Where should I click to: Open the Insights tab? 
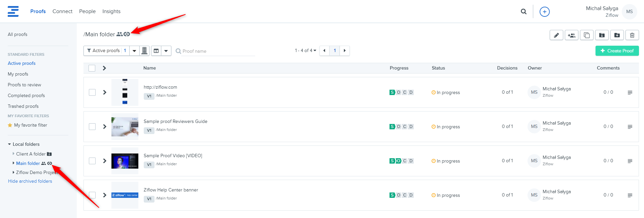[111, 11]
